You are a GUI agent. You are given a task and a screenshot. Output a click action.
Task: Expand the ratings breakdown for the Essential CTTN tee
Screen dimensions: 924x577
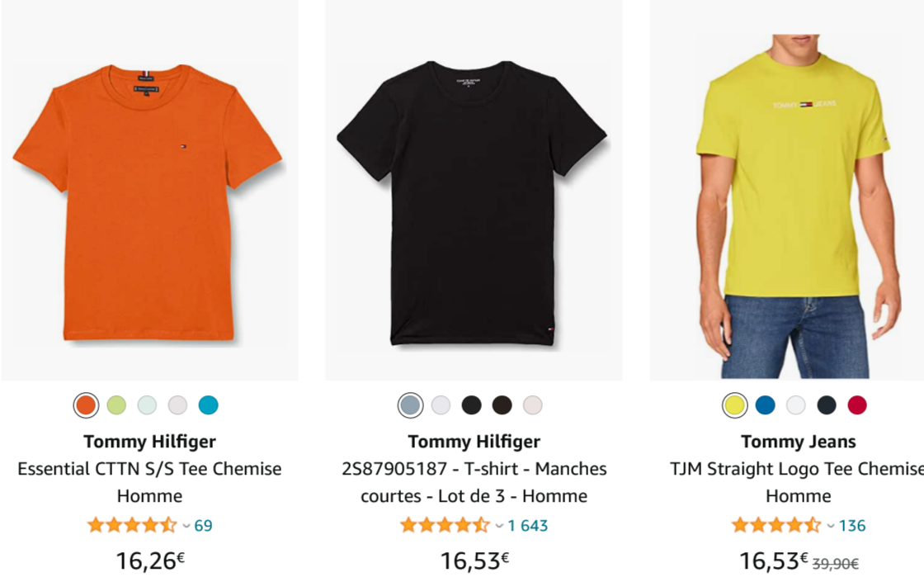point(186,524)
